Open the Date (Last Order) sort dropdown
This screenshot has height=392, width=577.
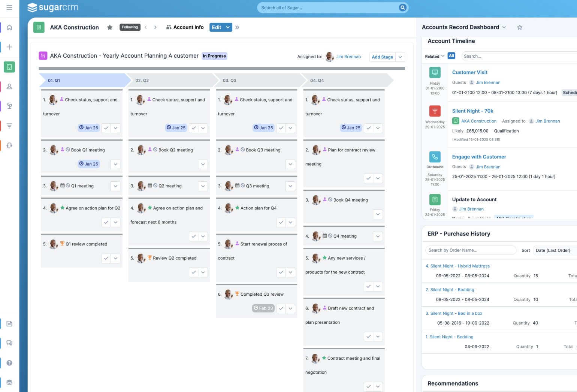(x=555, y=250)
